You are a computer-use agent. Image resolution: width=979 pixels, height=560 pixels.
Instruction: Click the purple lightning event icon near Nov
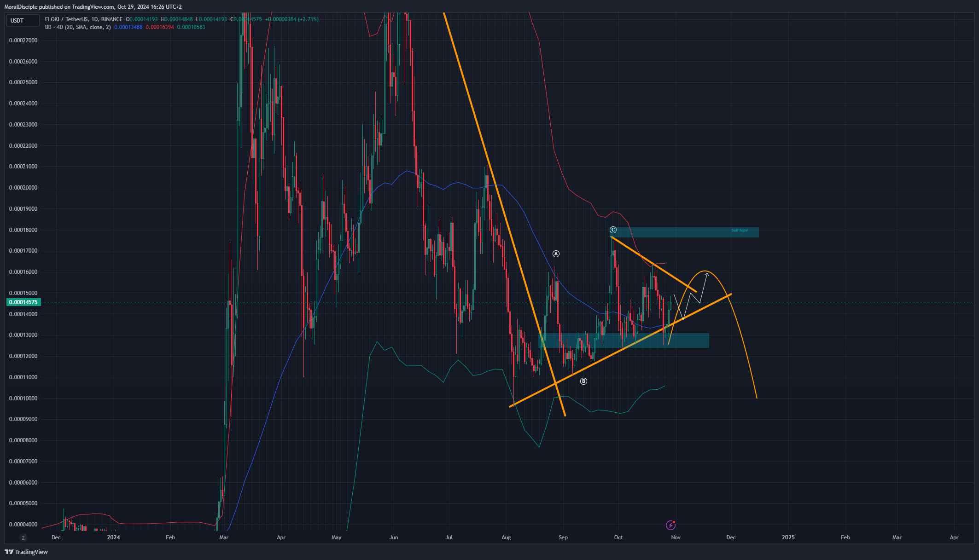pyautogui.click(x=670, y=525)
